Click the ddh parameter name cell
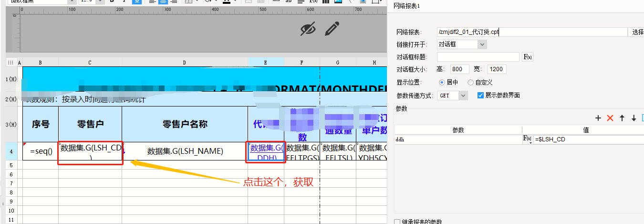Image resolution: width=644 pixels, height=224 pixels. coord(458,139)
